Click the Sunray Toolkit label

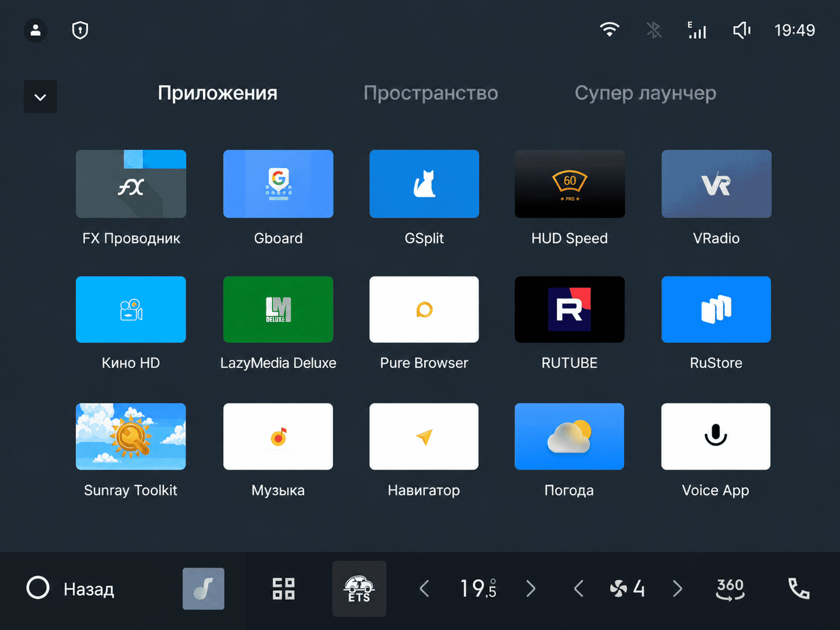click(131, 490)
